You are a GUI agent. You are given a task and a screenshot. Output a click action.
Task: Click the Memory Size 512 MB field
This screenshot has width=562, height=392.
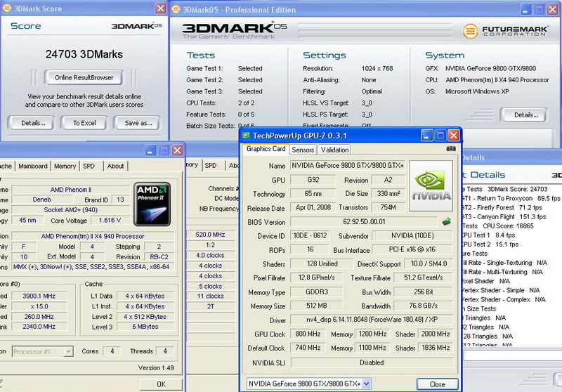(x=316, y=306)
